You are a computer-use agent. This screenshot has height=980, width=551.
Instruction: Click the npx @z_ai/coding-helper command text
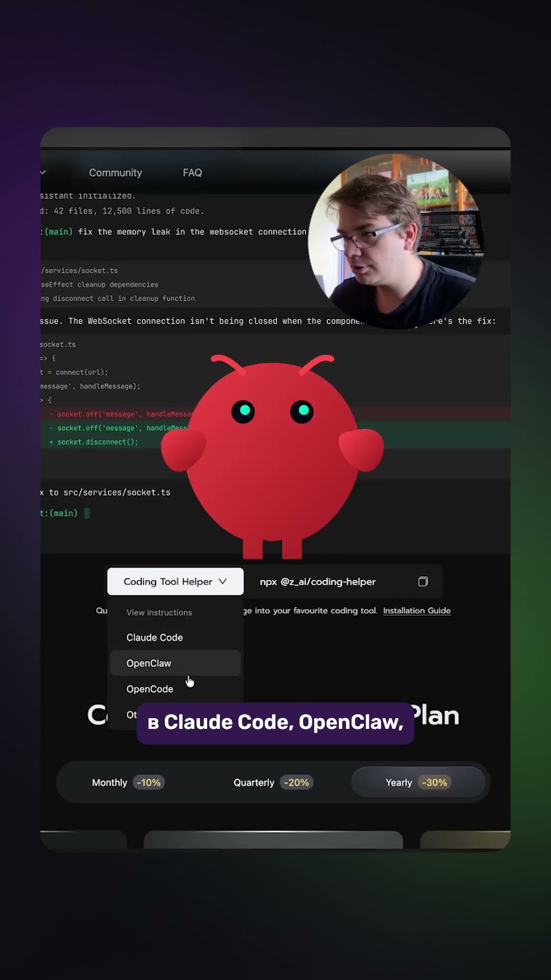tap(318, 581)
